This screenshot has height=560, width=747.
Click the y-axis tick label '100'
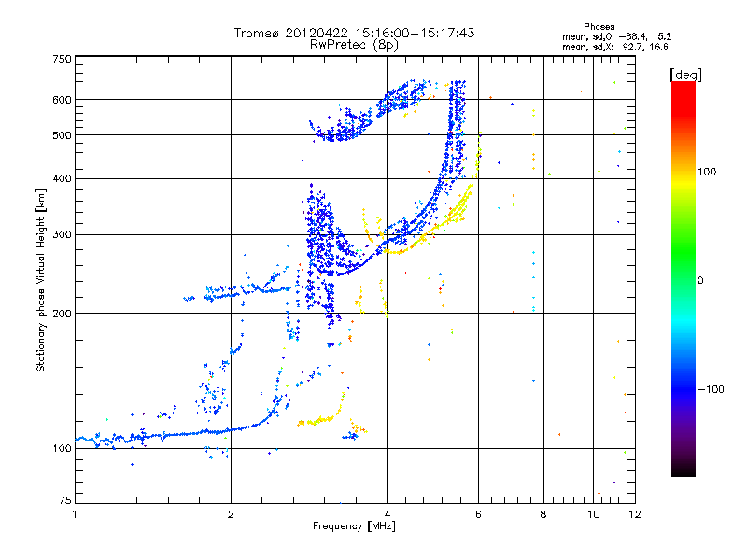coord(62,448)
